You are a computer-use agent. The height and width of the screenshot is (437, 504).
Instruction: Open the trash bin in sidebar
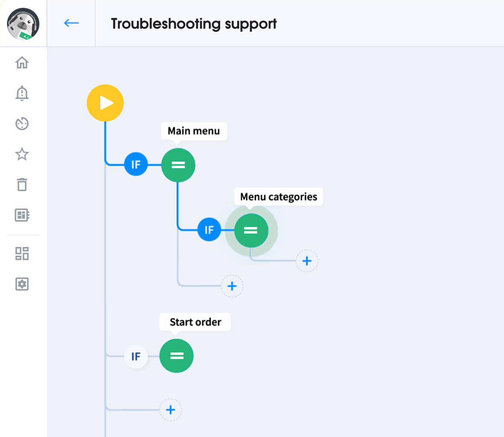click(x=22, y=184)
